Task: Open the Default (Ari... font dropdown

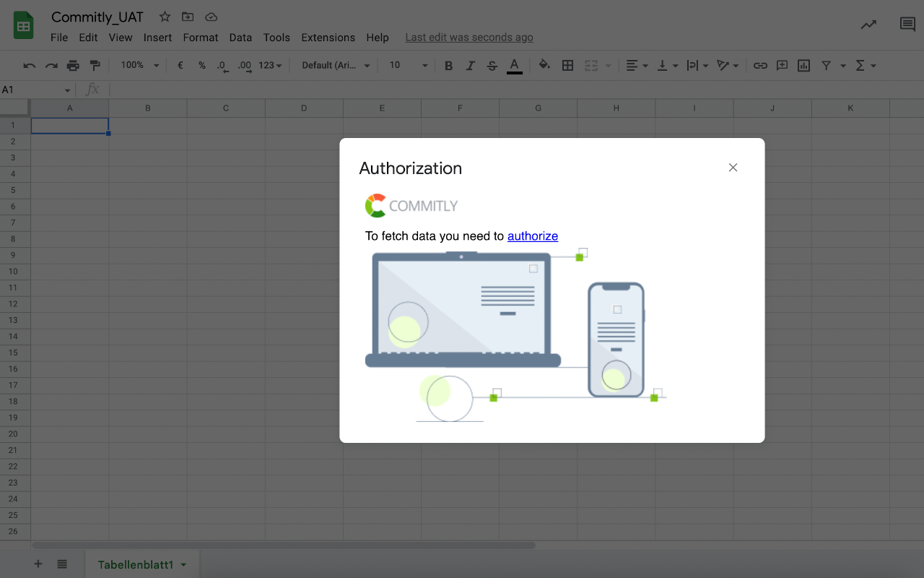Action: click(336, 65)
